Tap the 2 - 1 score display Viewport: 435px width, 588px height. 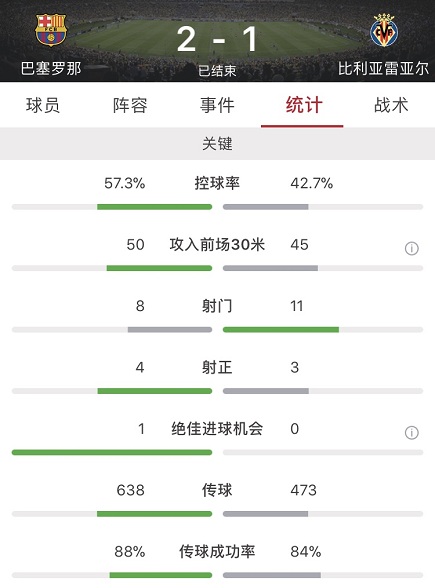pos(217,39)
